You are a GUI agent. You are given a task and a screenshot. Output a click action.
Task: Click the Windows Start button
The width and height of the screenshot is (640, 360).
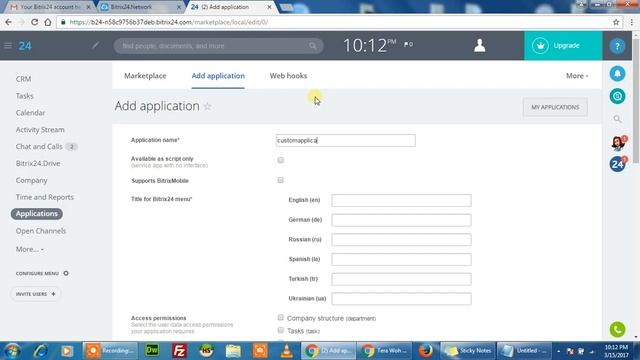point(12,351)
